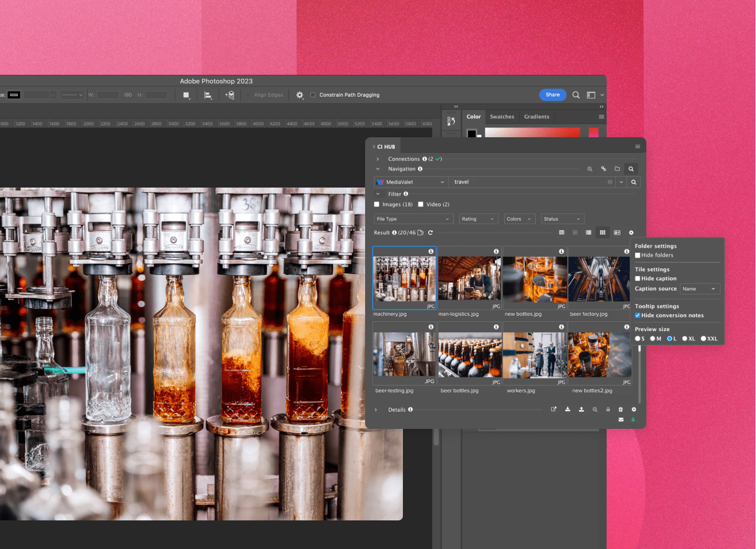Expand the Details section
The image size is (756, 549).
(x=376, y=409)
